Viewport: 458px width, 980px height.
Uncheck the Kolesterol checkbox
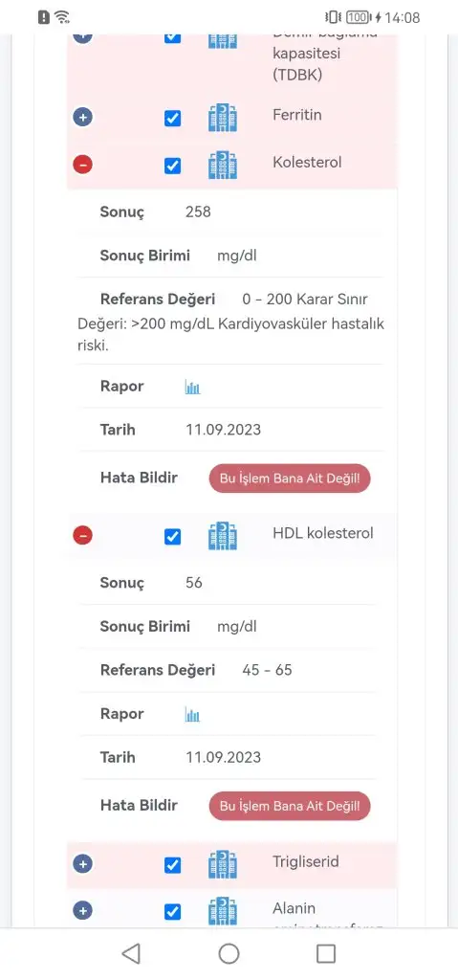(172, 166)
